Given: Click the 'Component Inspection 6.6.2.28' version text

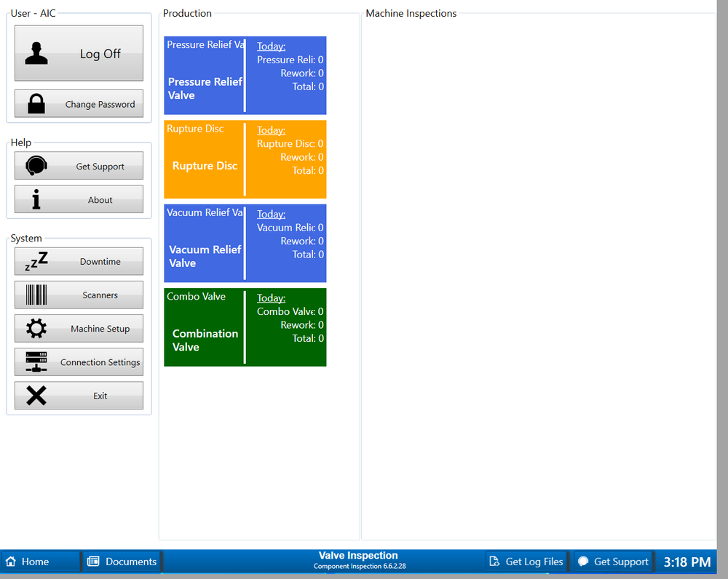Looking at the screenshot, I should pyautogui.click(x=360, y=566).
